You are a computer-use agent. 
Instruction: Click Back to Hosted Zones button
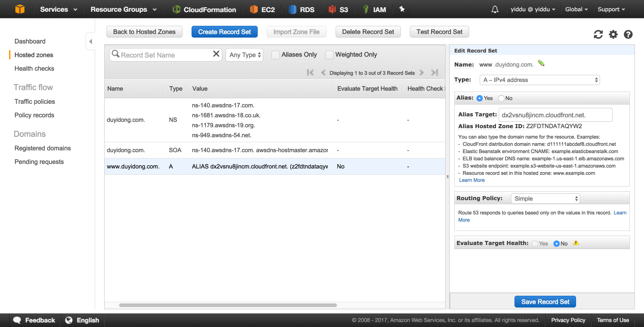point(144,32)
